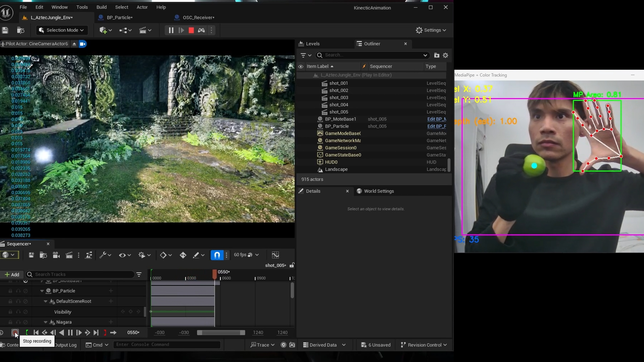Open the edit mode pencil menu
This screenshot has height=362, width=644.
199,255
